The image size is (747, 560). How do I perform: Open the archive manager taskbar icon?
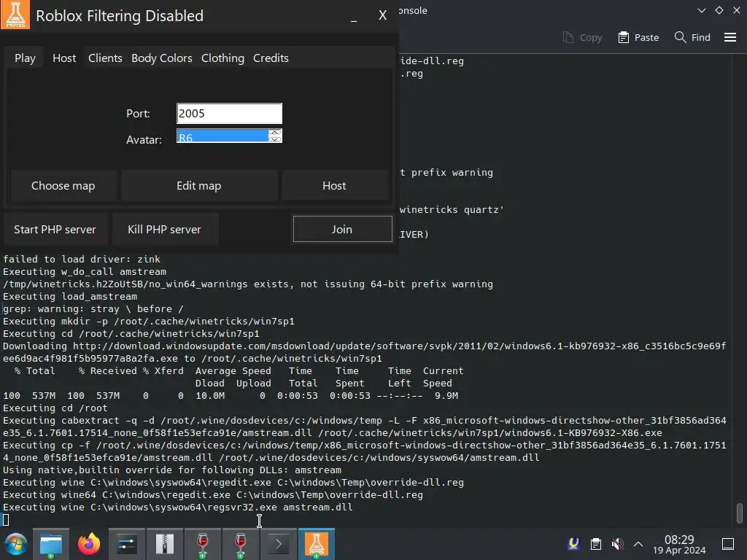pyautogui.click(x=165, y=544)
